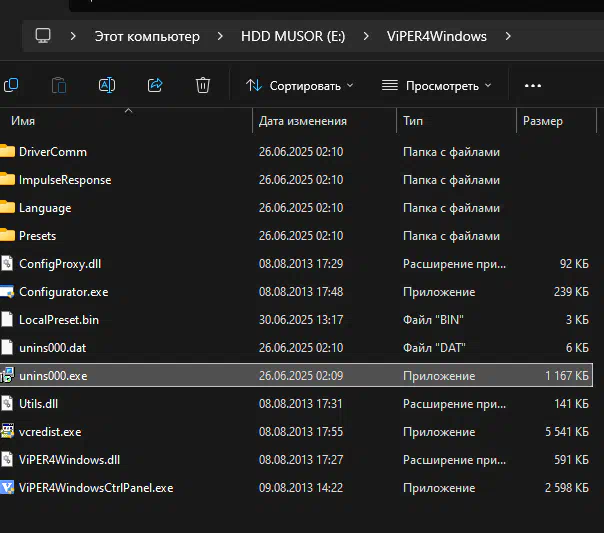
Task: Click the computer monitor icon in address bar
Action: 43,36
